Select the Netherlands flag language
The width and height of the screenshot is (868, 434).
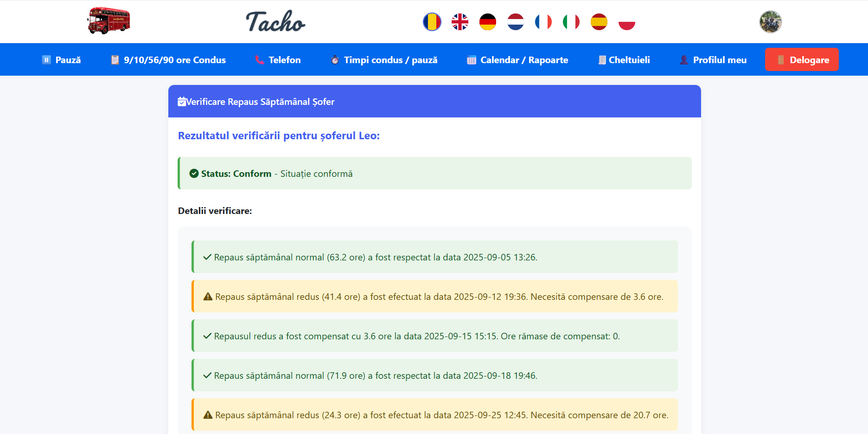pyautogui.click(x=515, y=22)
